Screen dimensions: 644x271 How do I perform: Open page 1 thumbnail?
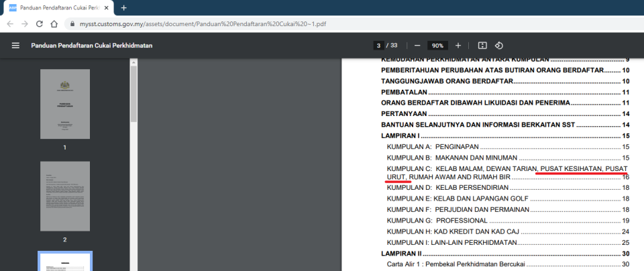(65, 104)
